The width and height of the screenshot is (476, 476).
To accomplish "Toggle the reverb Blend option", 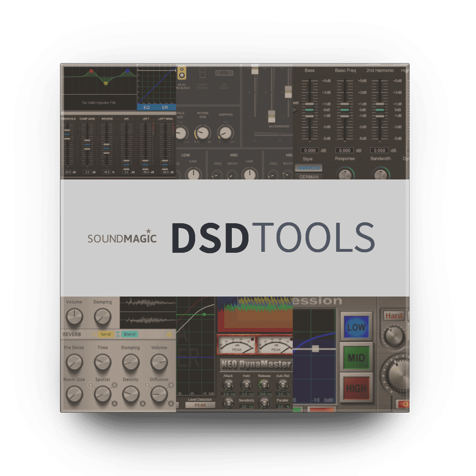I will click(129, 335).
